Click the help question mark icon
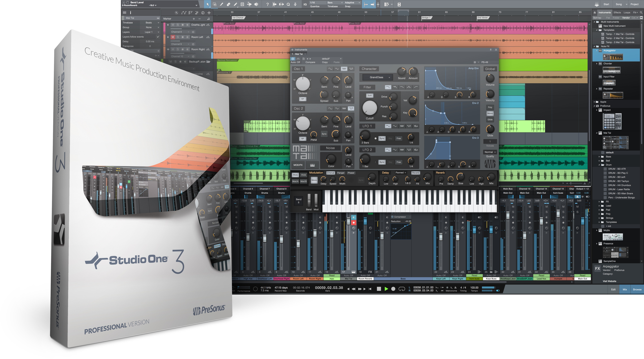 coord(267,4)
